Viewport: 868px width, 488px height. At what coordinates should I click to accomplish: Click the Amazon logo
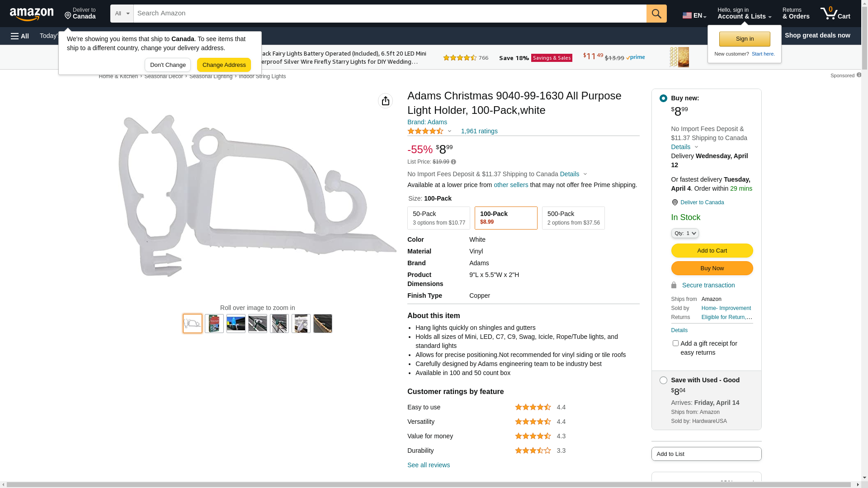pos(32,14)
